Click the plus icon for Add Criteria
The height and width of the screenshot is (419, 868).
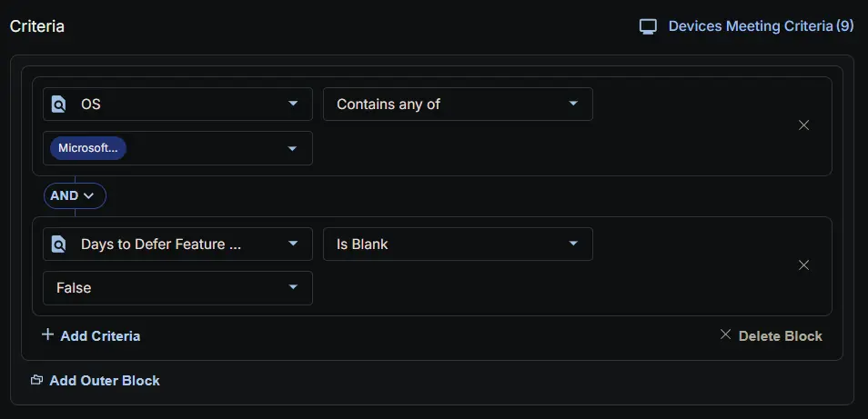(x=48, y=334)
